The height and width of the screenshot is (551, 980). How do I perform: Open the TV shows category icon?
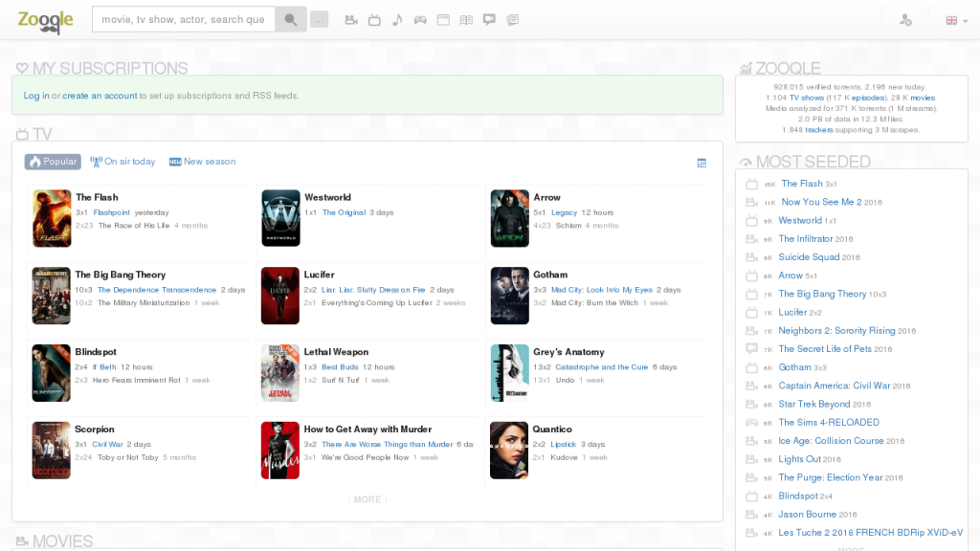(x=374, y=19)
